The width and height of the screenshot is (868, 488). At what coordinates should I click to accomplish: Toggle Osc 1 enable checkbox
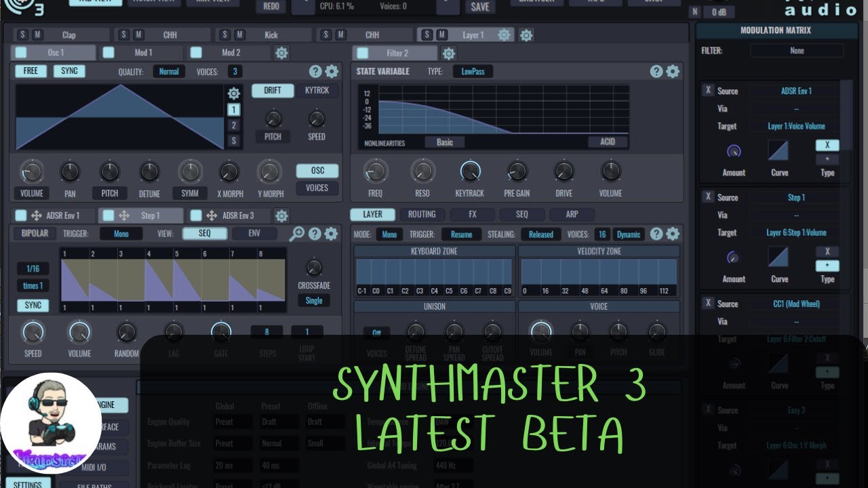click(22, 52)
